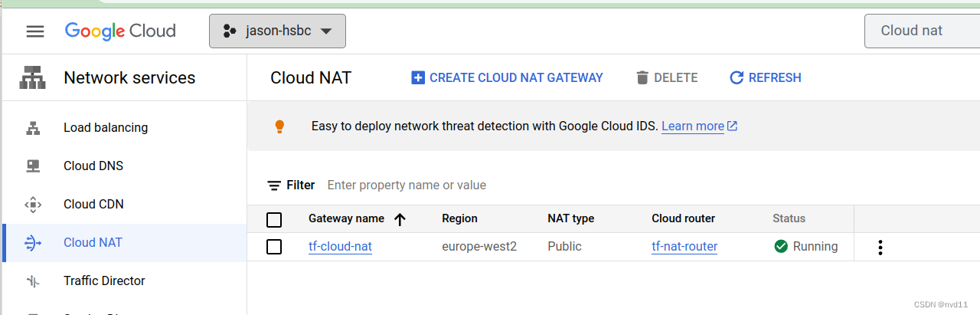Click the Gateway name sort arrow
This screenshot has height=315, width=980.
point(400,219)
